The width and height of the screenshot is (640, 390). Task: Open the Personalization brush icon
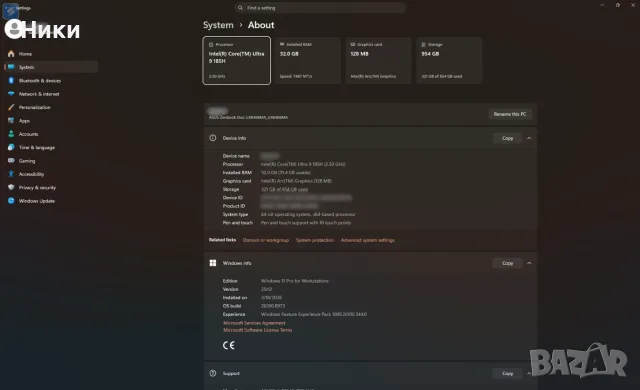point(11,107)
